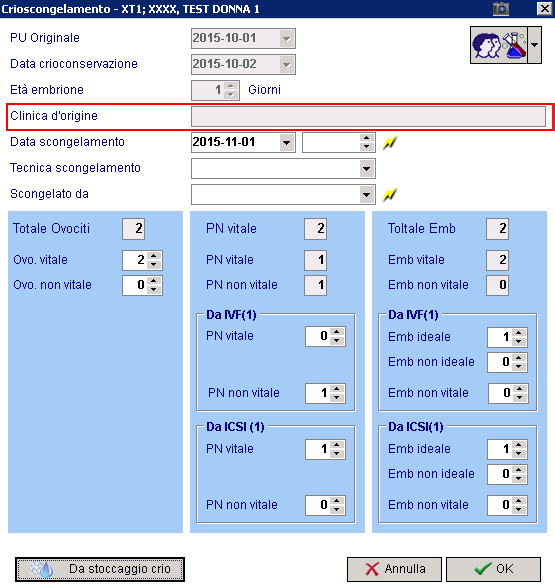555x587 pixels.
Task: Open the Data scongelamento date dropdown
Action: point(287,143)
